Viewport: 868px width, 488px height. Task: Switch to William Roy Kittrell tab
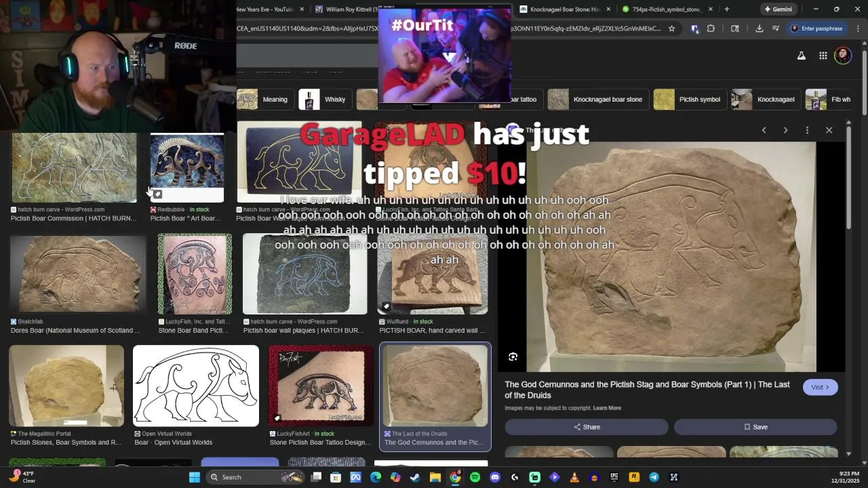pos(347,9)
